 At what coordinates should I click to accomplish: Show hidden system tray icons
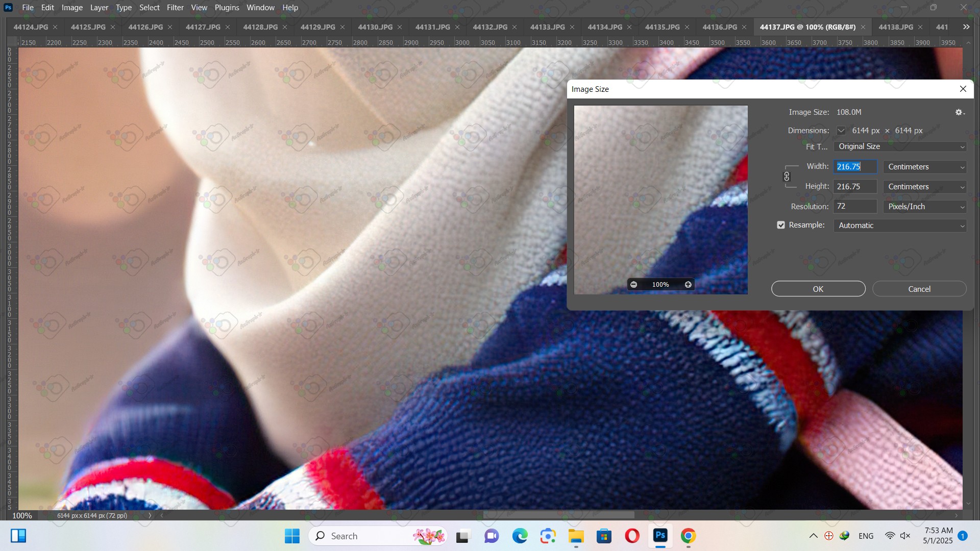tap(814, 536)
